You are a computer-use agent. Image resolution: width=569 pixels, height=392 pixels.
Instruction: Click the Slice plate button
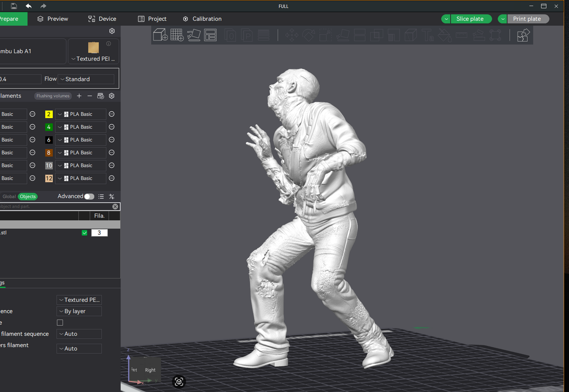click(471, 19)
